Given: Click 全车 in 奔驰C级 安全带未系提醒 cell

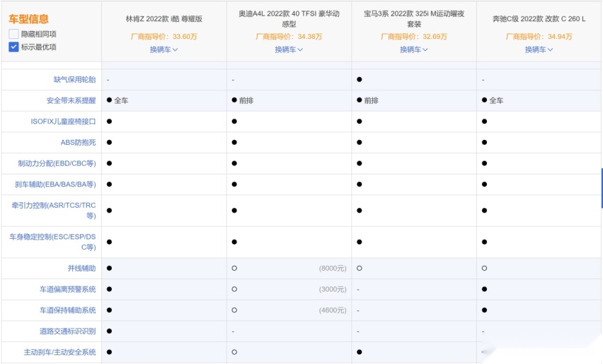Looking at the screenshot, I should tap(496, 100).
